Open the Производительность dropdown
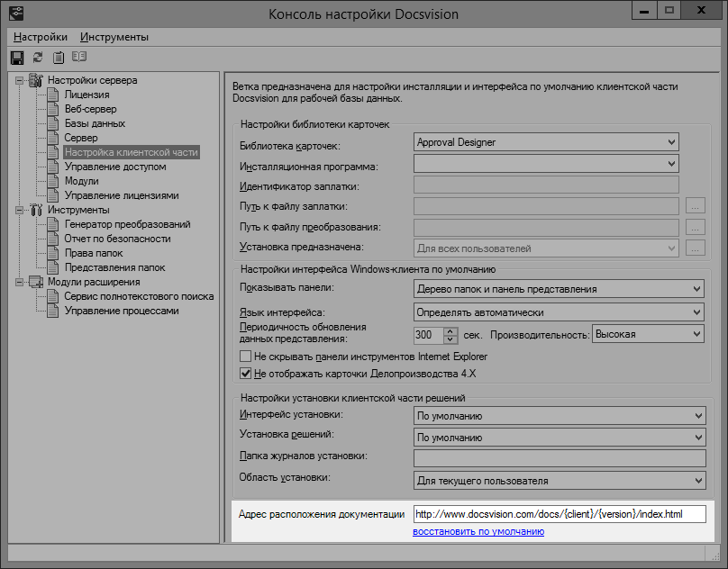 point(696,335)
